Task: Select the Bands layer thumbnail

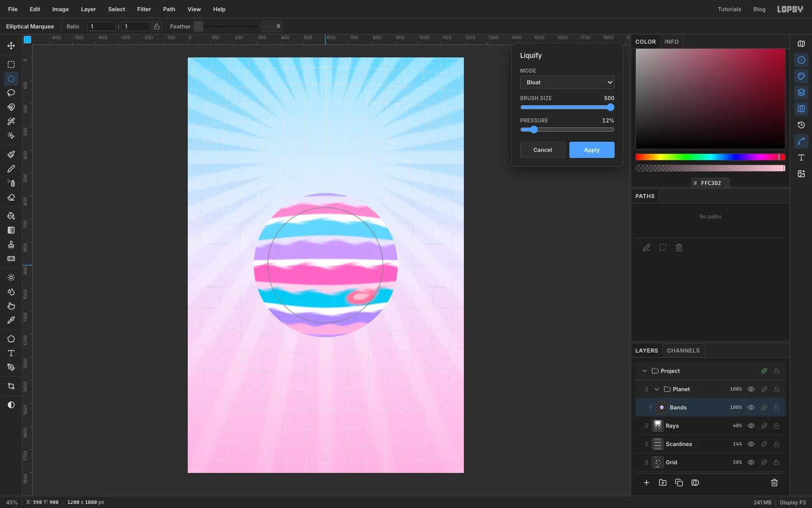Action: point(662,407)
